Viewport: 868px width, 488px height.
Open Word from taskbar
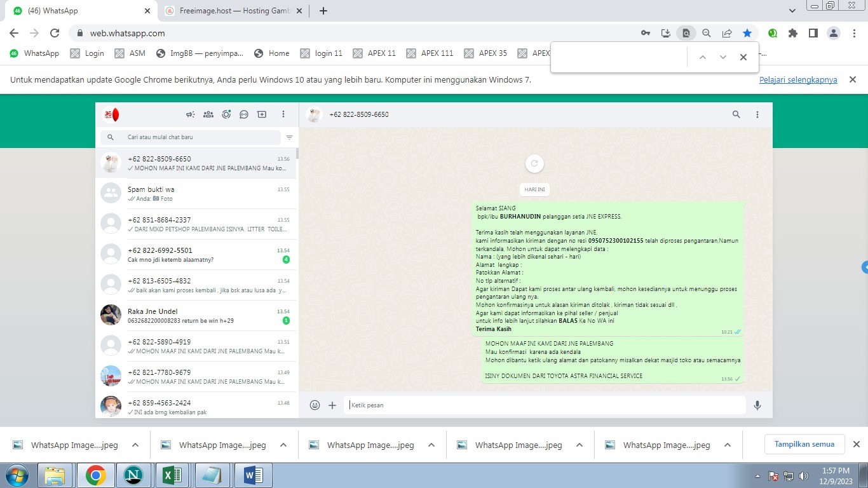(252, 475)
